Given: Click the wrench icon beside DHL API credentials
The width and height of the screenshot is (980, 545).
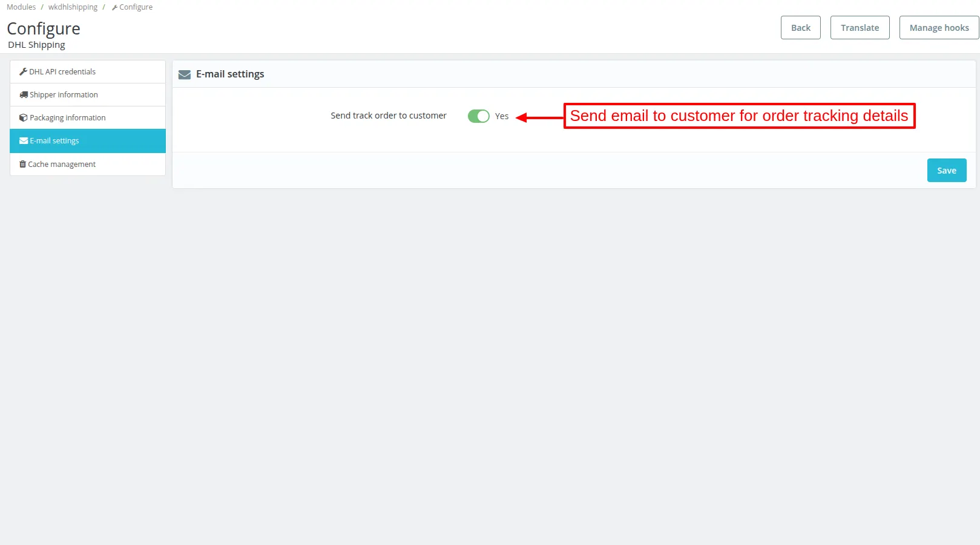Looking at the screenshot, I should point(23,71).
